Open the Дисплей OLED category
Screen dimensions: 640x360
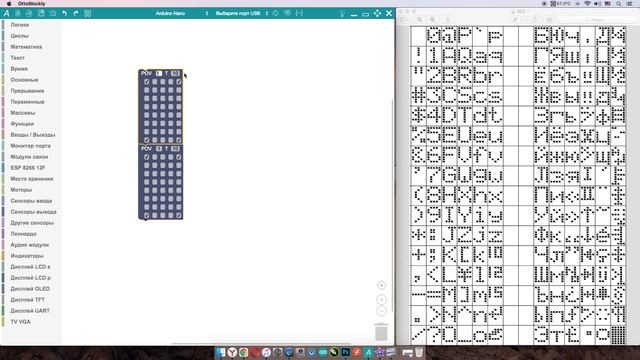click(30, 289)
